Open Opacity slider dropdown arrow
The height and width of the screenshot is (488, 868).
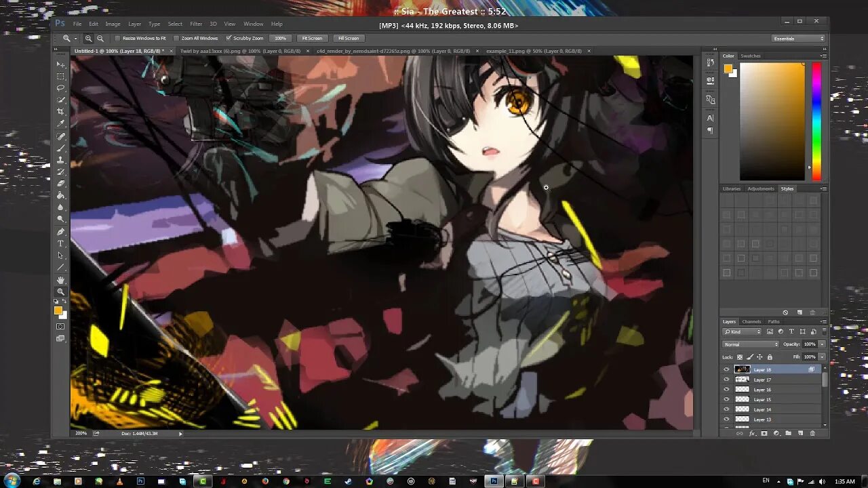pos(822,344)
